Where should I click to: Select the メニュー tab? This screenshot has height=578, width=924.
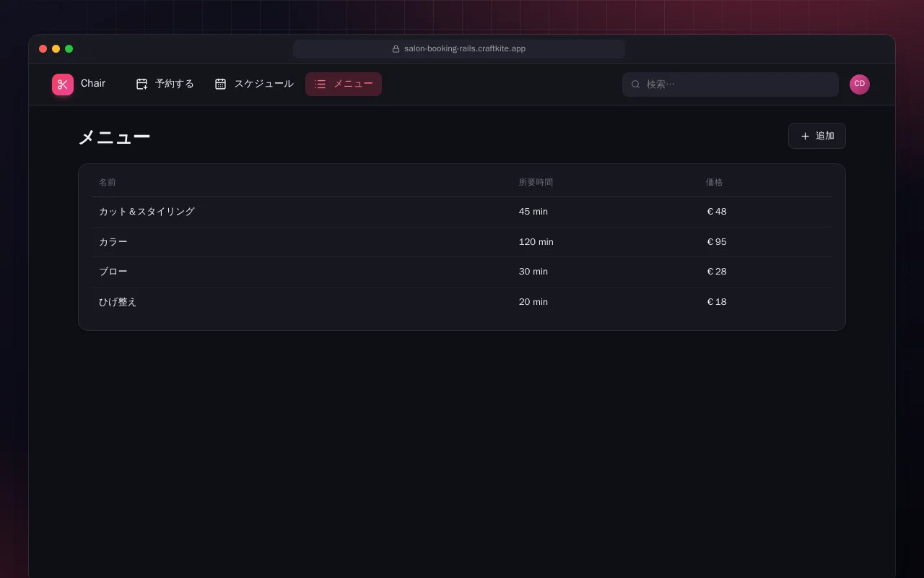(x=344, y=84)
